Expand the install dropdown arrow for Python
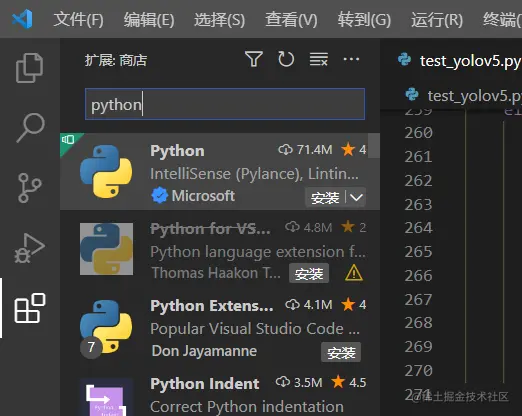The width and height of the screenshot is (522, 416). click(x=356, y=198)
